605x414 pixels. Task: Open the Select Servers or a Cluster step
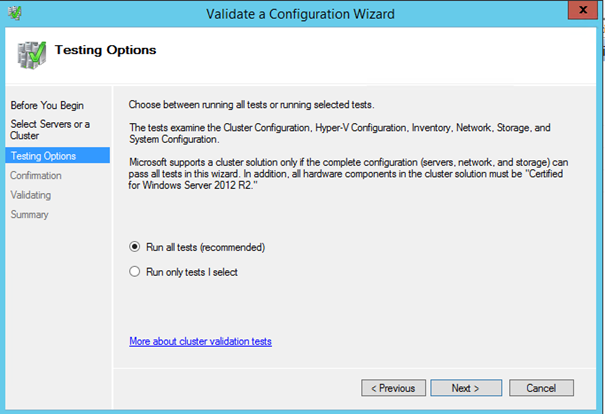coord(50,129)
